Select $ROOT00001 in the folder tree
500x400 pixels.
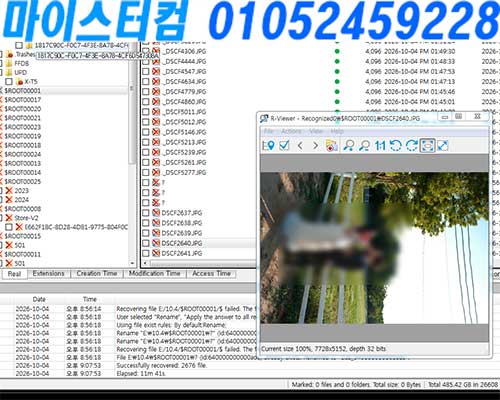(22, 91)
